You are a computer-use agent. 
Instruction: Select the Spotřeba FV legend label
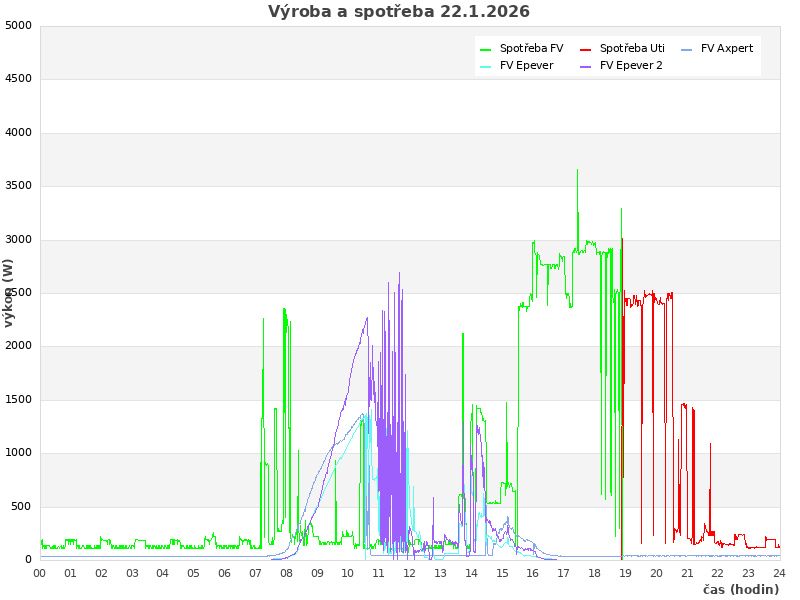(531, 48)
